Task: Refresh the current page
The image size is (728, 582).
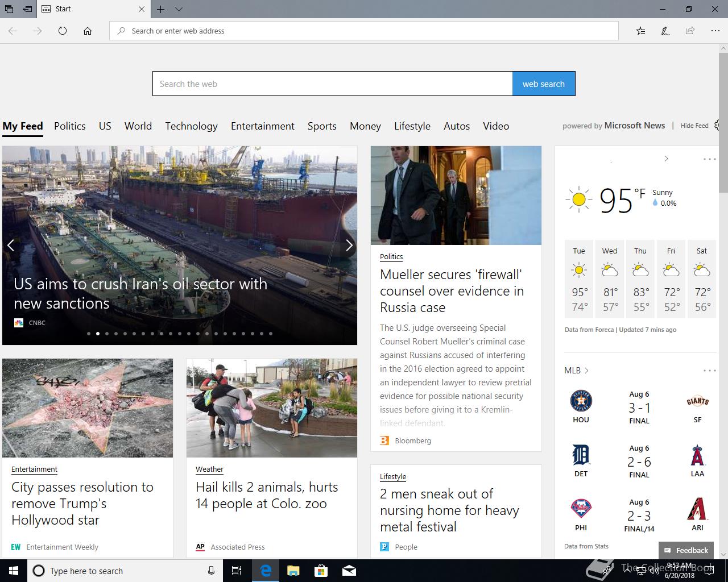Action: pyautogui.click(x=63, y=31)
